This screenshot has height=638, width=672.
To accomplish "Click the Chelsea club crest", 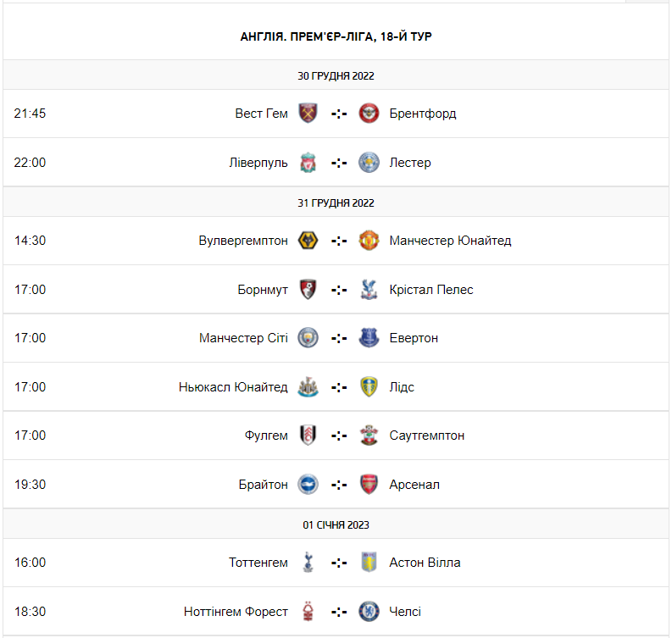I will [x=369, y=612].
